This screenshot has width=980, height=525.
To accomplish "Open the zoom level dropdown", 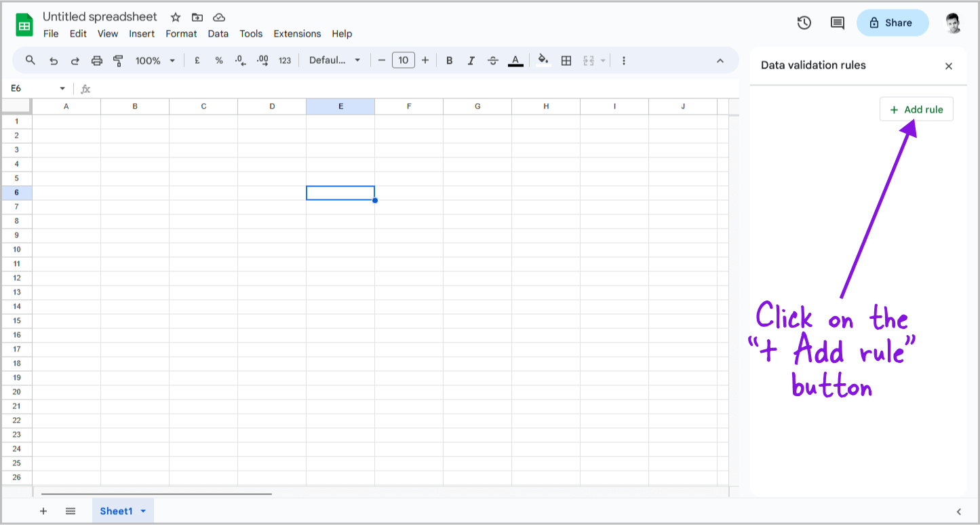I will pyautogui.click(x=155, y=60).
